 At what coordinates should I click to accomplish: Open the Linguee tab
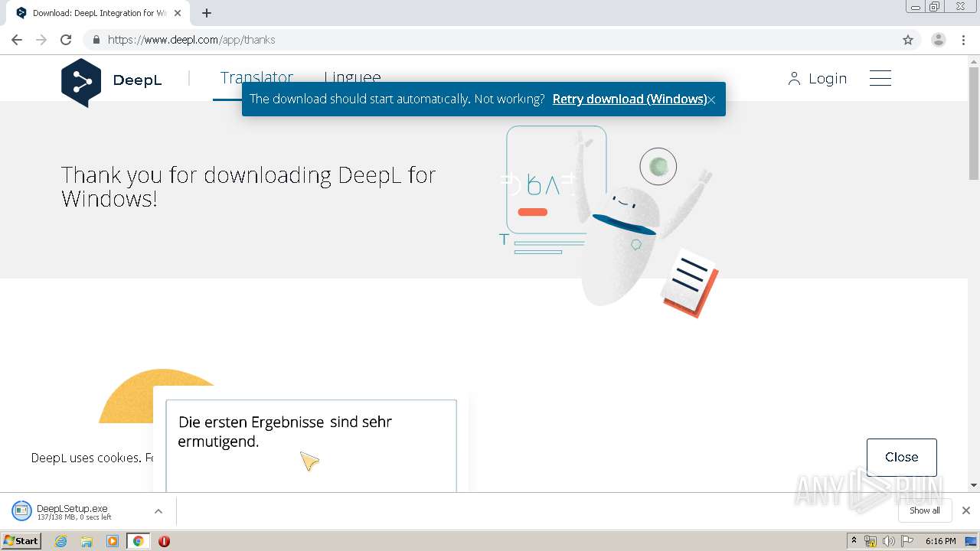[352, 78]
